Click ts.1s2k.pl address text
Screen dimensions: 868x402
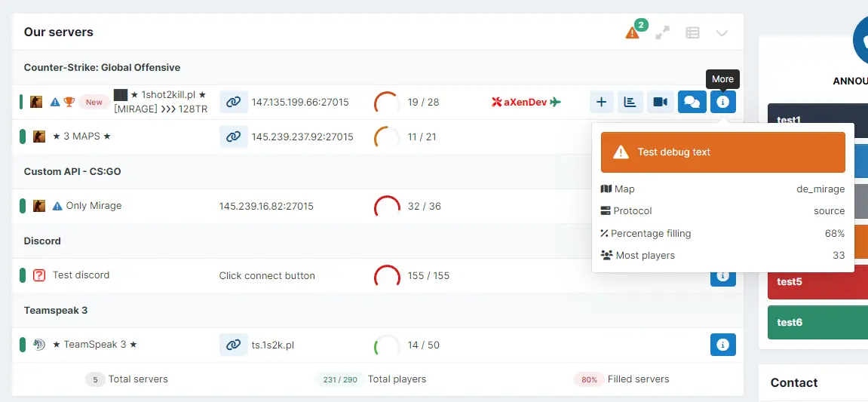click(273, 345)
